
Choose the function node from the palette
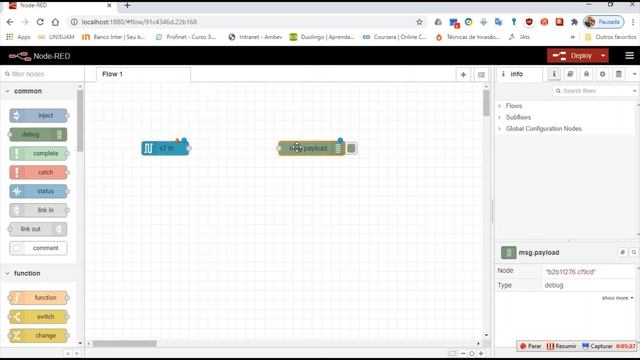(38, 298)
